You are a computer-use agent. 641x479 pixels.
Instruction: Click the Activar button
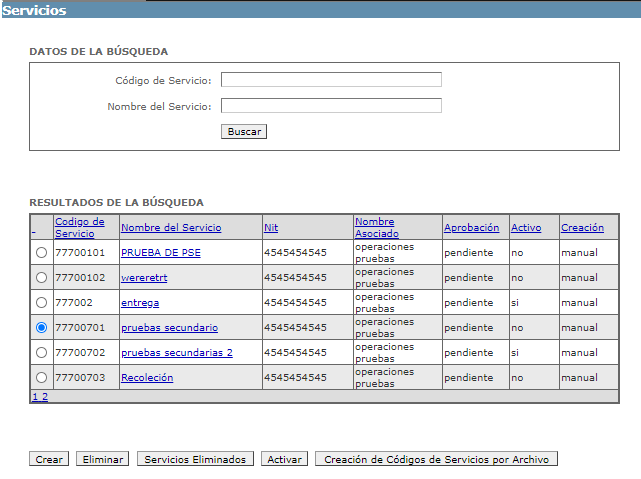284,459
